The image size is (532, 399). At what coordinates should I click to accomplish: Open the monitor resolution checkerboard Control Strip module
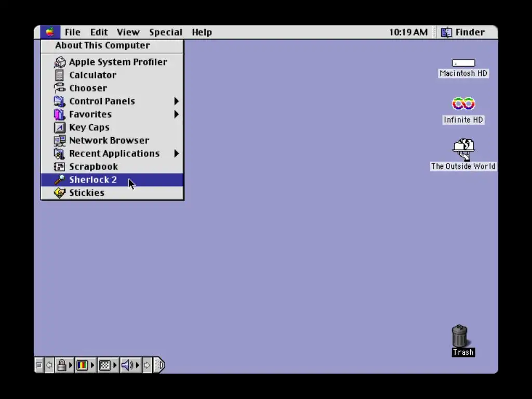108,365
